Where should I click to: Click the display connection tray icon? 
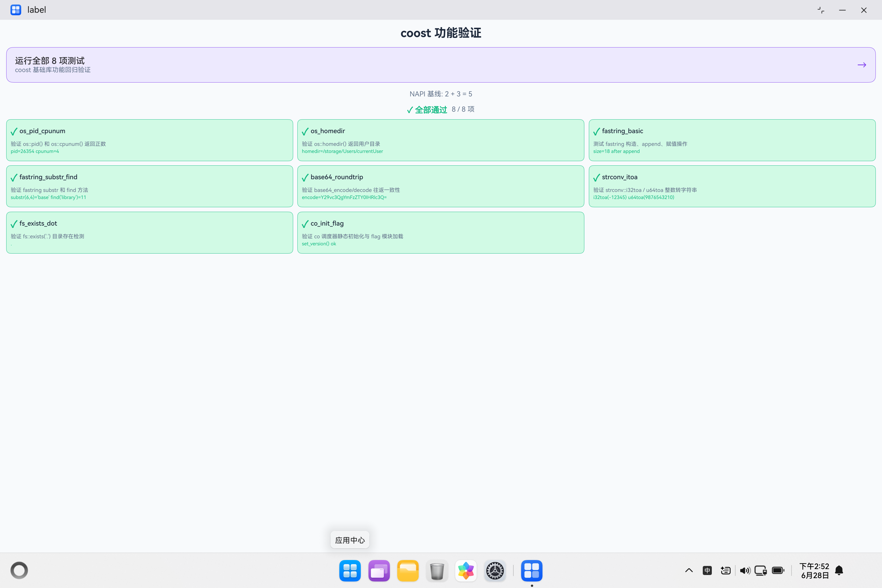click(761, 570)
